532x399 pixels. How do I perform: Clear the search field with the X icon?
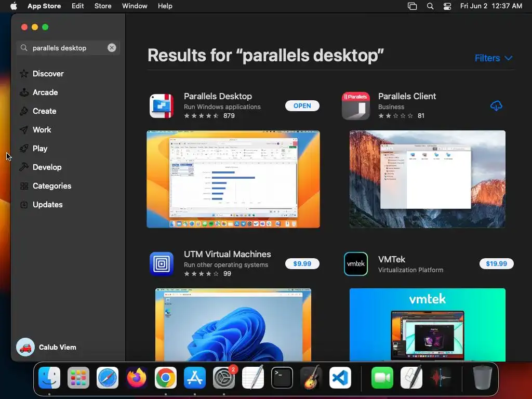pos(112,48)
